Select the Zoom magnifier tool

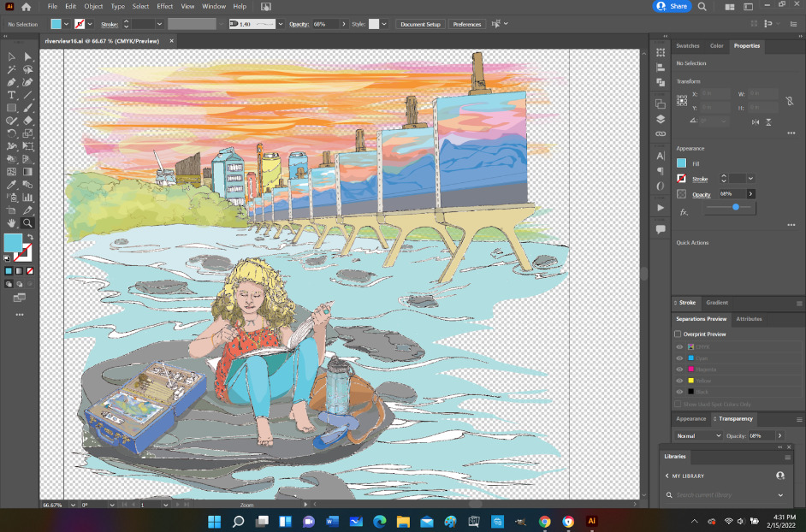[27, 223]
